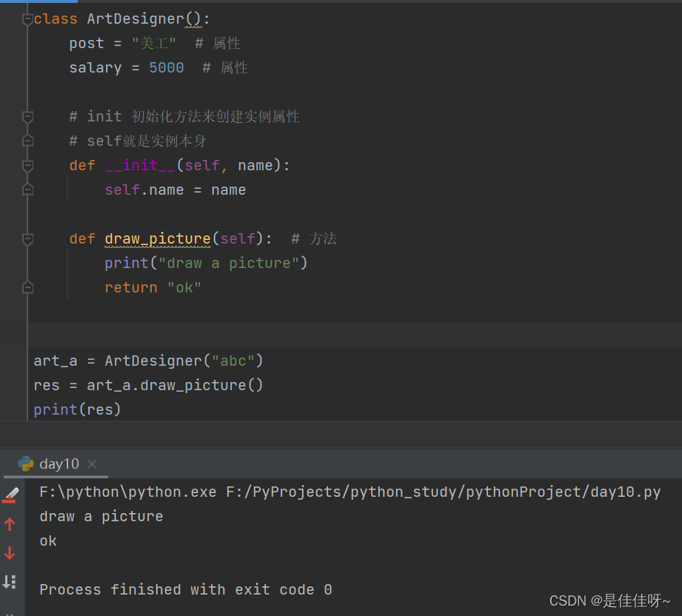682x616 pixels.
Task: Click the salary value 5000
Action: tap(167, 68)
